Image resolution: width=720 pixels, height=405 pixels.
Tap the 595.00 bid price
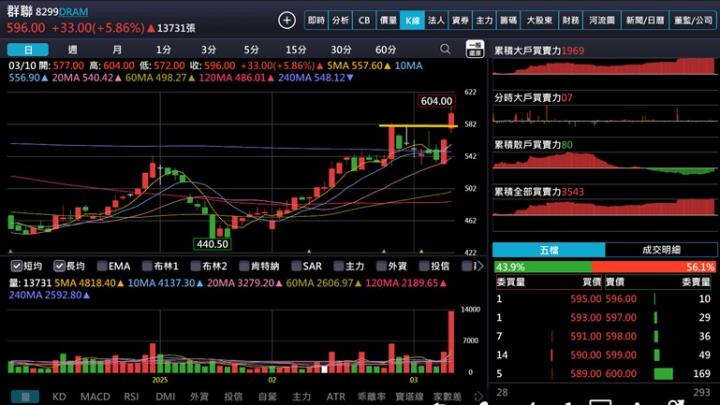(x=585, y=299)
